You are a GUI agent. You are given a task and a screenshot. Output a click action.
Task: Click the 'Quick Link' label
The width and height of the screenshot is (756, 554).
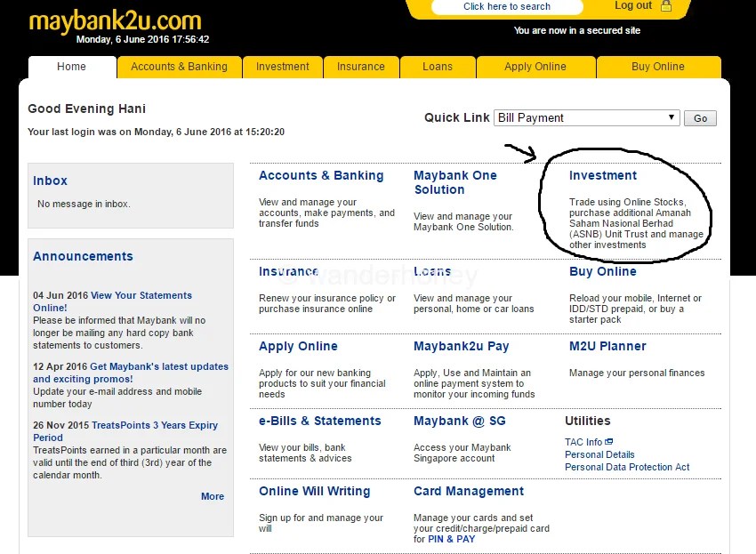(457, 117)
